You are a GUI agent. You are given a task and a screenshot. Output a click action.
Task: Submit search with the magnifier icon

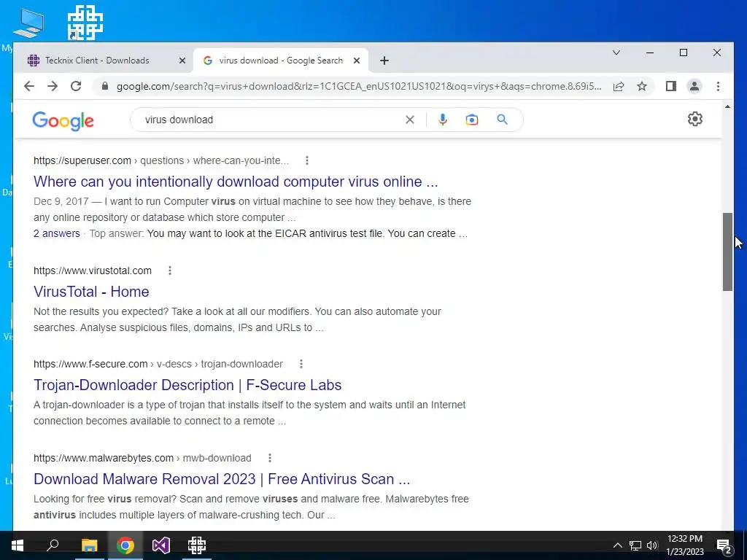click(x=502, y=120)
